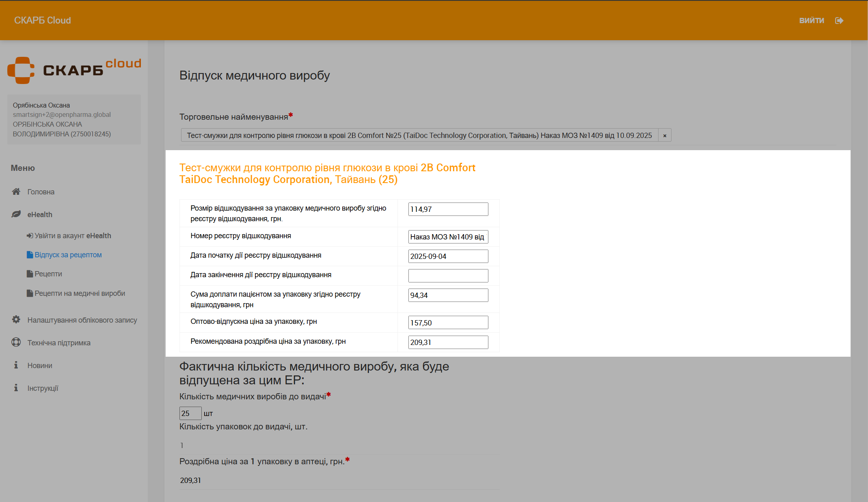868x502 pixels.
Task: Clear the selected trade name with ×
Action: pos(665,136)
